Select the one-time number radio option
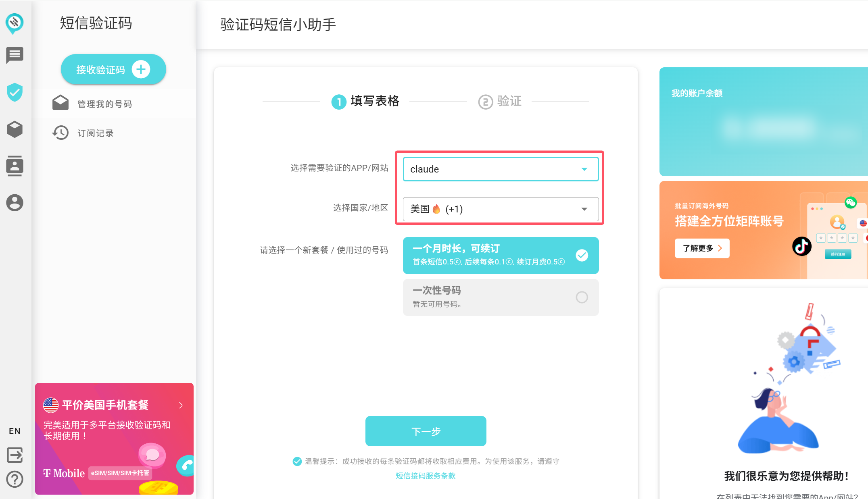 pyautogui.click(x=581, y=297)
